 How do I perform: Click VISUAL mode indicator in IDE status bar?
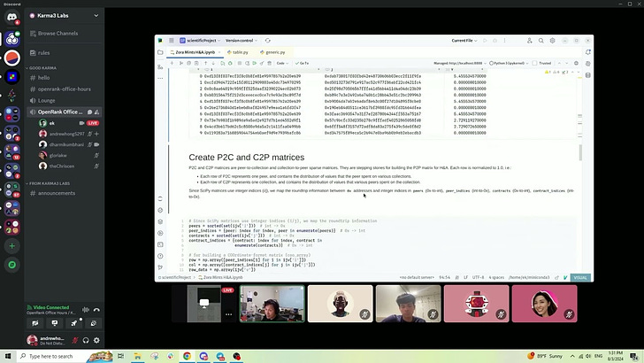click(580, 277)
